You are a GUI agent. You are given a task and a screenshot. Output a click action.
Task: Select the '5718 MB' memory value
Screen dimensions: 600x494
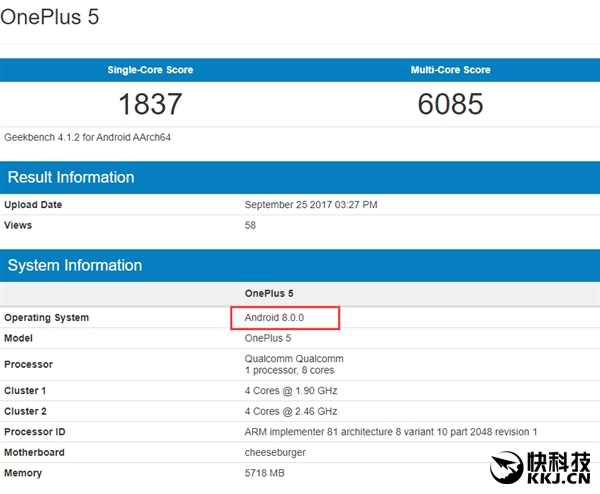(264, 473)
